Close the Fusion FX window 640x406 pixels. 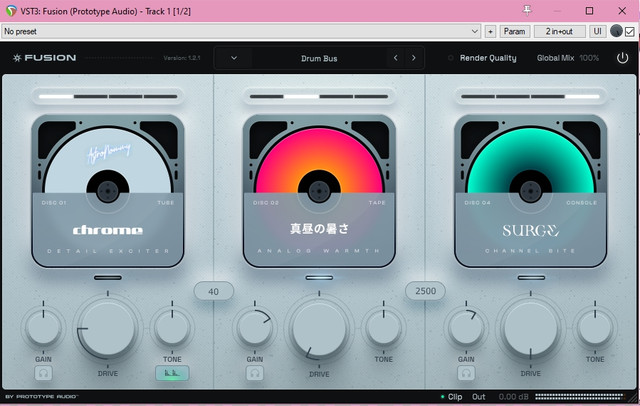coord(622,11)
